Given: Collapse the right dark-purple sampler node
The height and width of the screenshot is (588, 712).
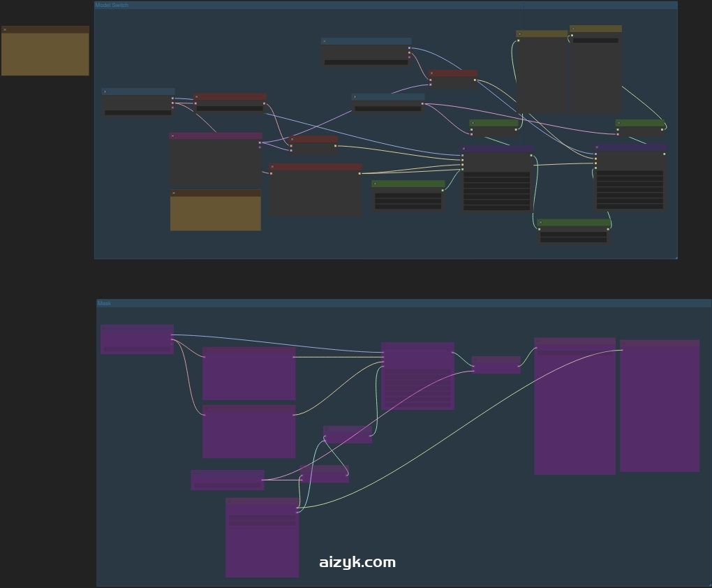Looking at the screenshot, I should (x=598, y=147).
